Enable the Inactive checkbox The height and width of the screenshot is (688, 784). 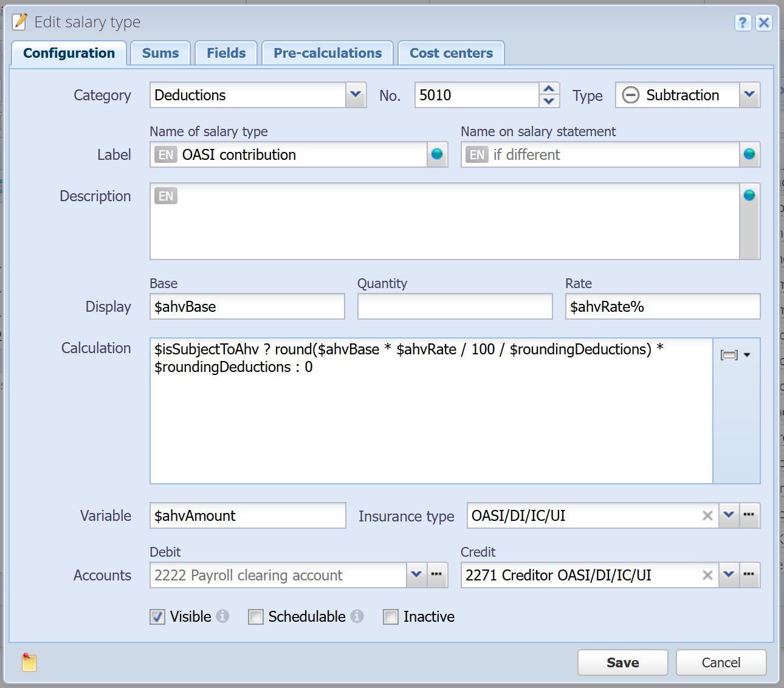point(391,617)
